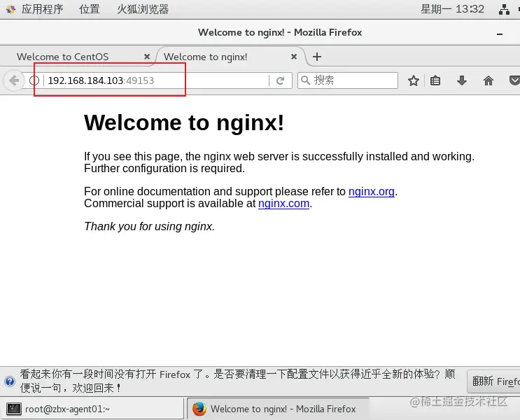The image size is (520, 420).
Task: Switch to Firefox window in taskbar
Action: click(x=278, y=409)
